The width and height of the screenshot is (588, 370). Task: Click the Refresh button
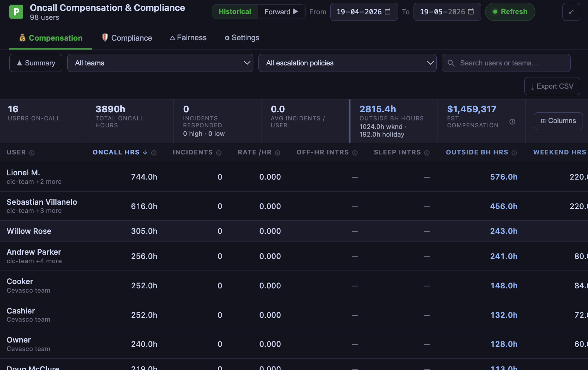point(510,12)
